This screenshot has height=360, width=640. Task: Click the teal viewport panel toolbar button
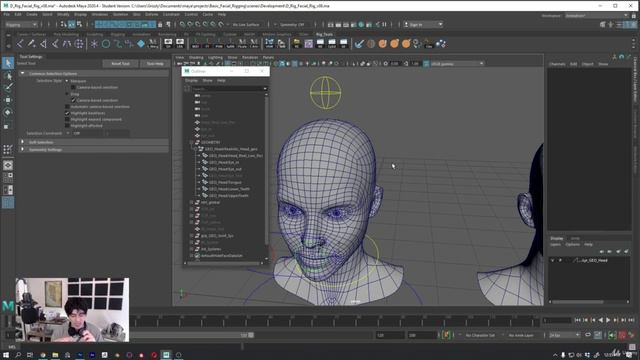(426, 64)
